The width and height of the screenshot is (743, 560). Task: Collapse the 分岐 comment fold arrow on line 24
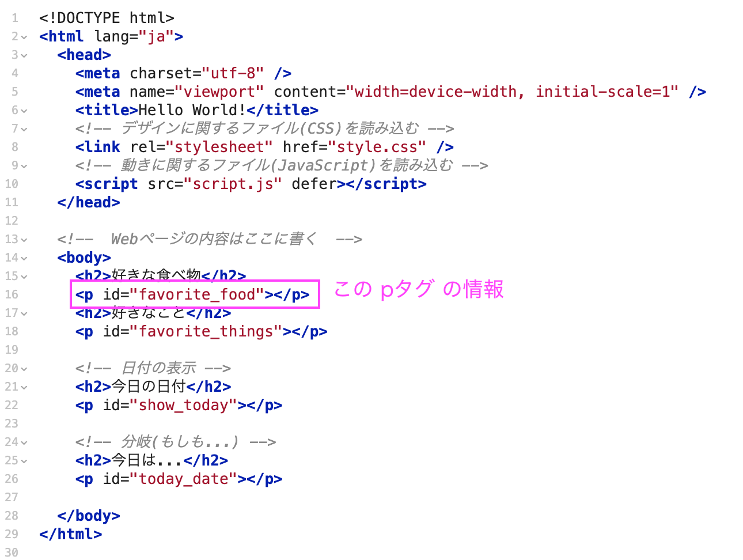(x=24, y=442)
